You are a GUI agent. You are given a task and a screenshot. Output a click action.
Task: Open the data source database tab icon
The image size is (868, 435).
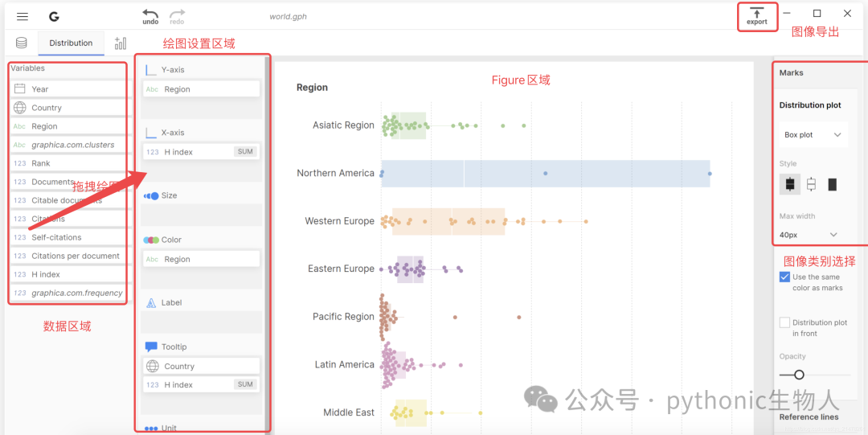[x=21, y=43]
